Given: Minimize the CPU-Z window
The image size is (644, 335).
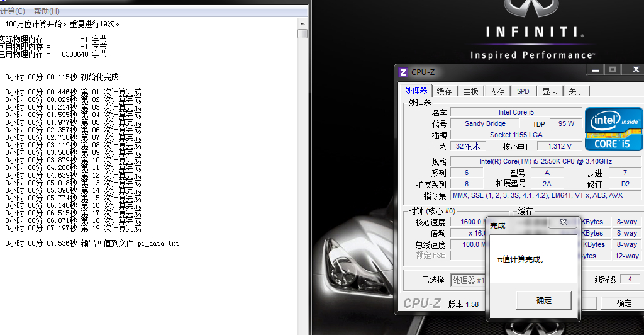Looking at the screenshot, I should point(596,70).
